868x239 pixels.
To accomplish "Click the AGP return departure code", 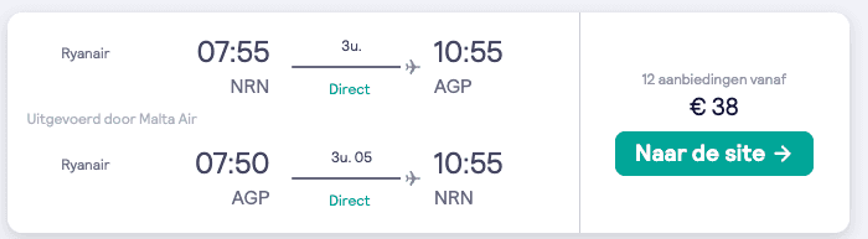I will coord(250,198).
